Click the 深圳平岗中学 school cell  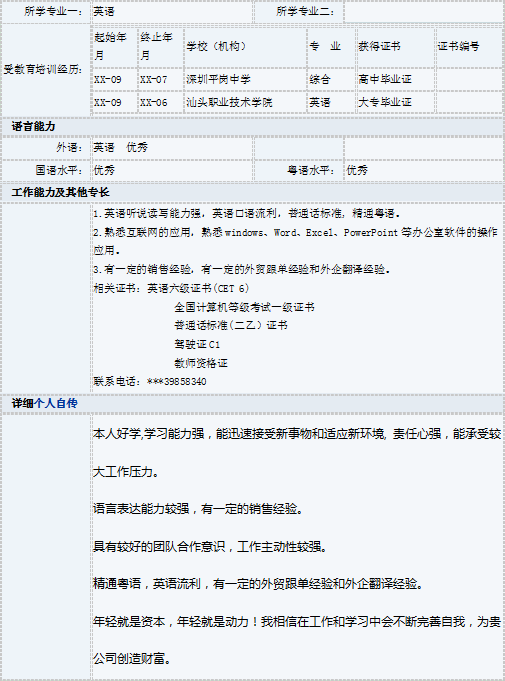(x=245, y=79)
